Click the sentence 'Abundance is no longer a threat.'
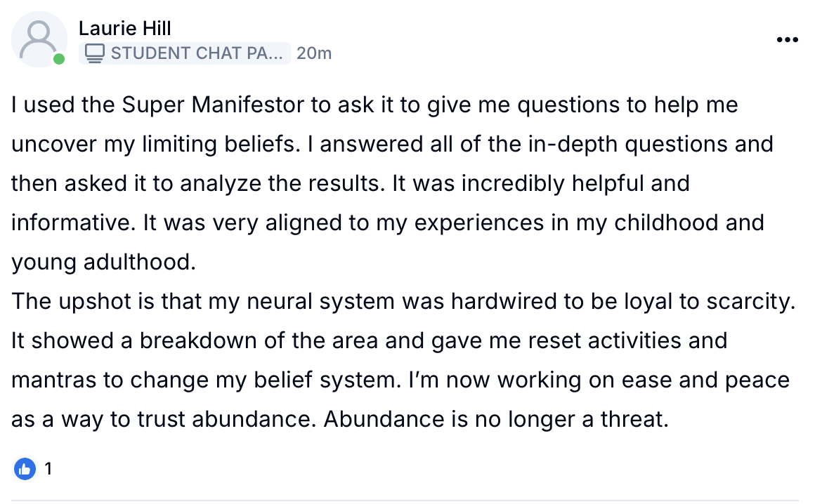 494,420
